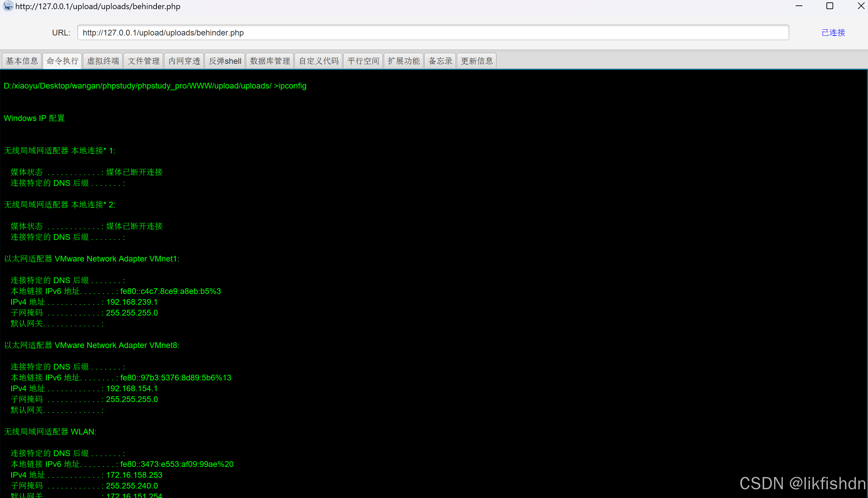Click the VMnet8 IPv4 address 192.168.154.1
The image size is (868, 498).
[132, 389]
